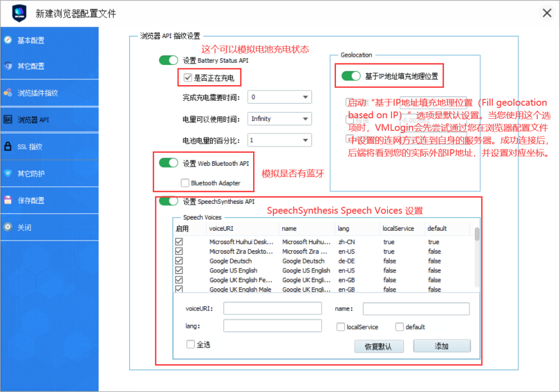Click the lang input field

point(273,325)
